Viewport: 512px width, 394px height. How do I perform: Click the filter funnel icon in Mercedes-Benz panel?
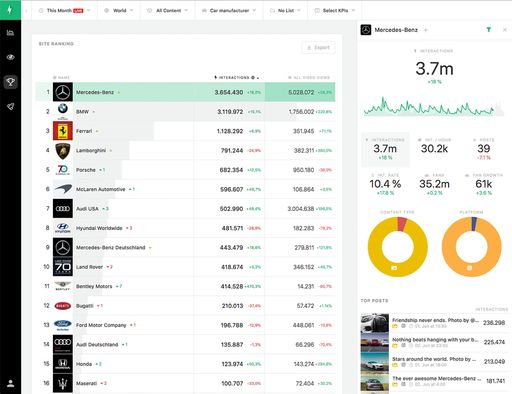[488, 30]
